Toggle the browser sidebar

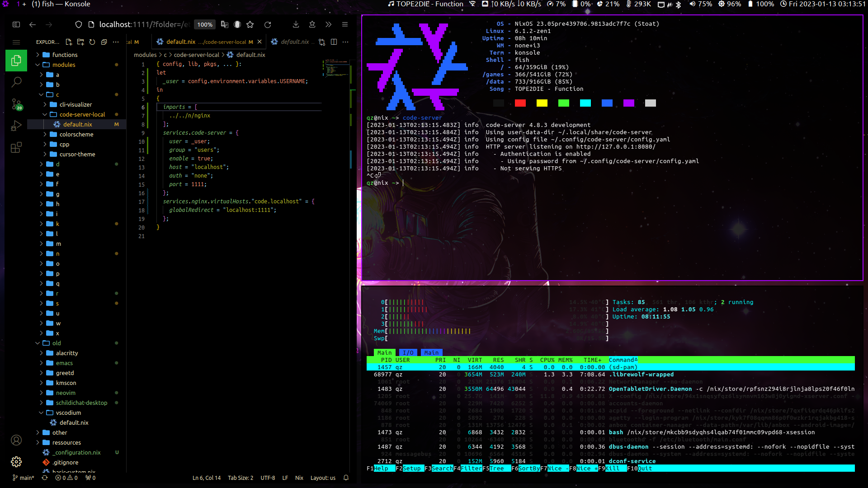pyautogui.click(x=16, y=24)
